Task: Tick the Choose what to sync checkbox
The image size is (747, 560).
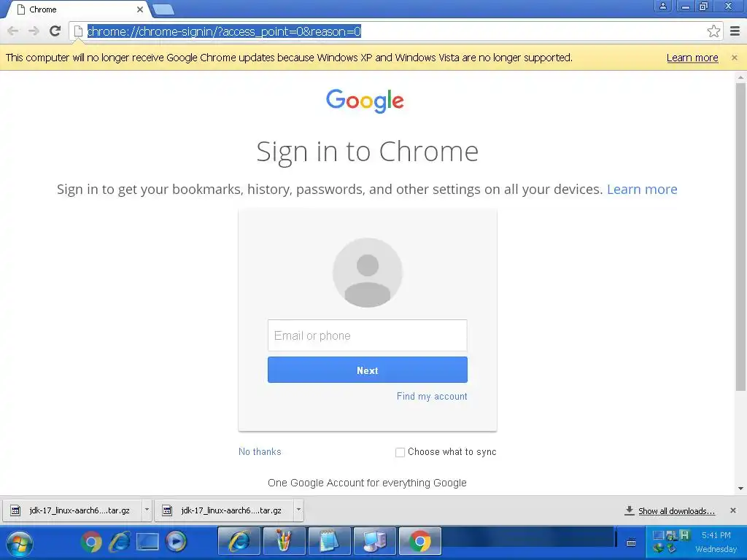Action: click(x=400, y=452)
